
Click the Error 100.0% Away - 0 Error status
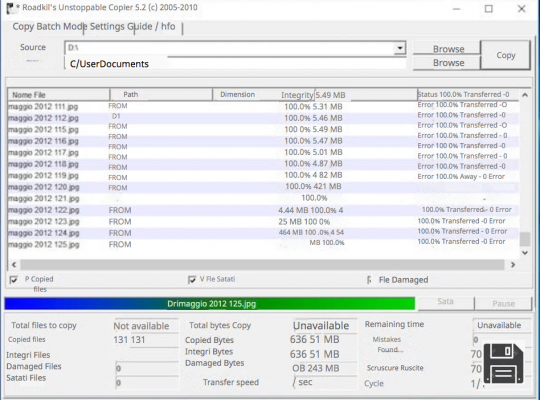pyautogui.click(x=461, y=176)
